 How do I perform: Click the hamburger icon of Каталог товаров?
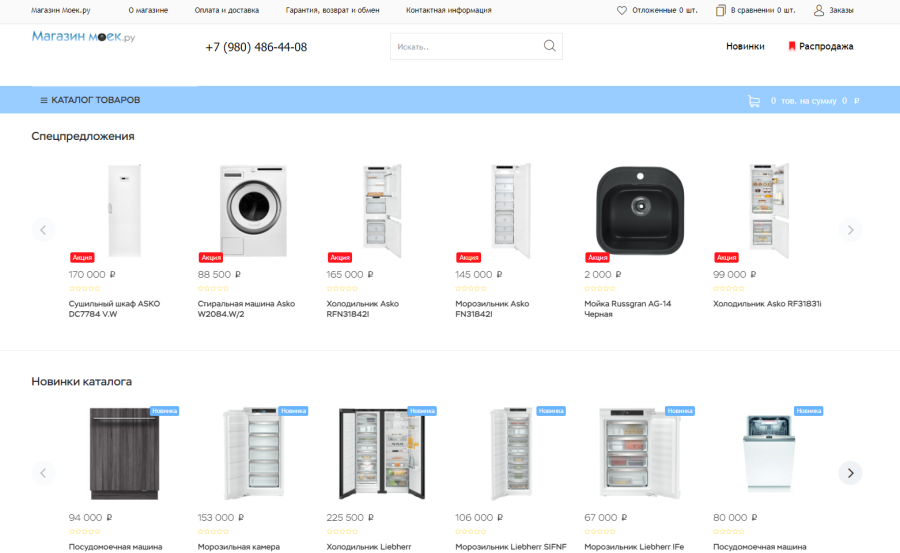(44, 100)
